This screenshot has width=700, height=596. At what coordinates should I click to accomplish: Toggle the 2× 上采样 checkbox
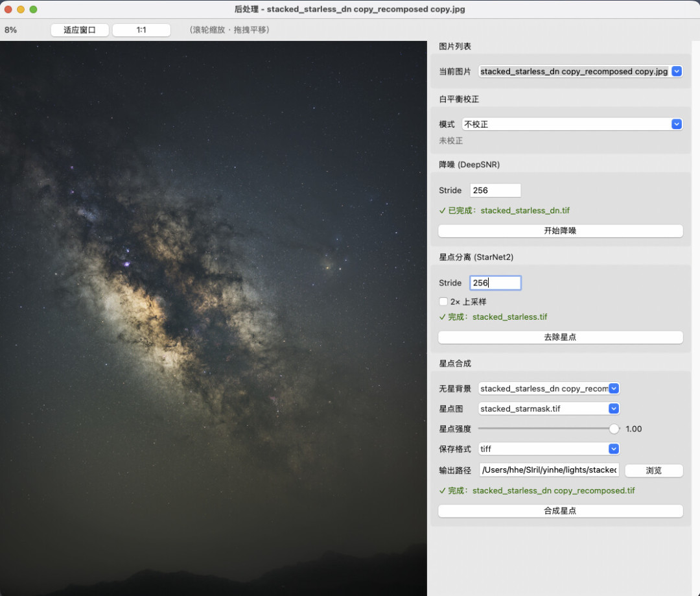[x=443, y=302]
